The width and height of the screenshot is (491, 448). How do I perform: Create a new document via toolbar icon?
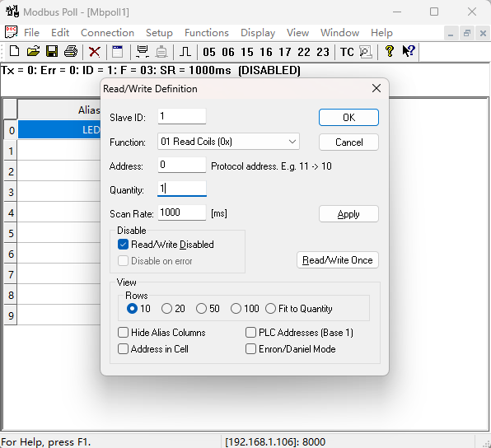pyautogui.click(x=14, y=51)
